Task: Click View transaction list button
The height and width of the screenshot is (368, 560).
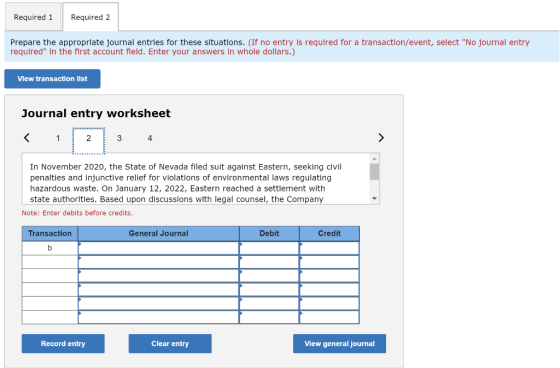Action: (52, 79)
